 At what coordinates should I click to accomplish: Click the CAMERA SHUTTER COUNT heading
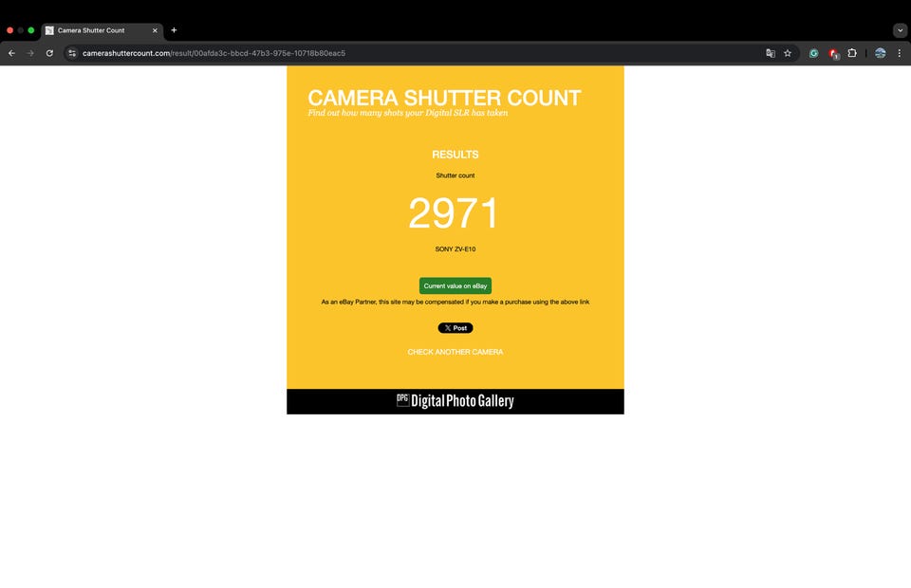(444, 98)
